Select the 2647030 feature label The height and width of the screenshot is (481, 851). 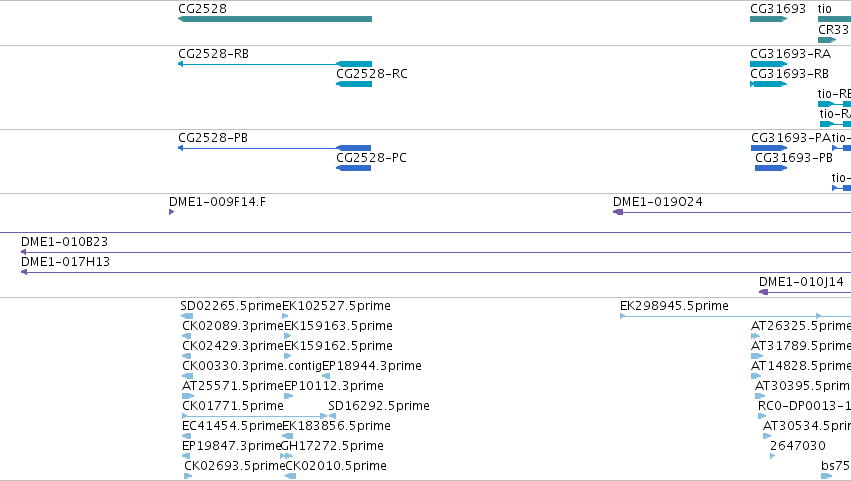tap(798, 446)
